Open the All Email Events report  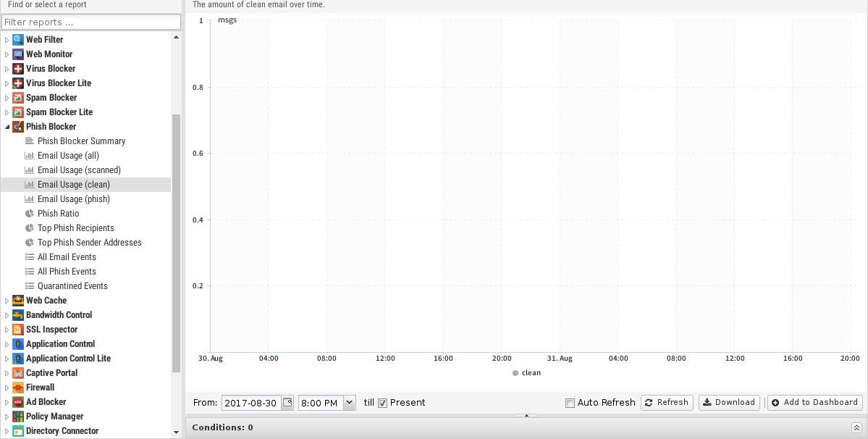(x=67, y=257)
